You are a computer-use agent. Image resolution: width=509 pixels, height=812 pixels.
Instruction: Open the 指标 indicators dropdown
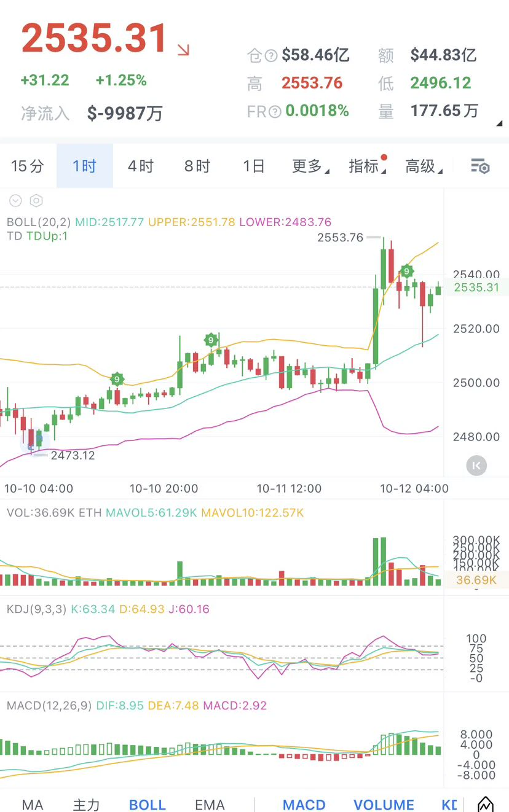367,166
